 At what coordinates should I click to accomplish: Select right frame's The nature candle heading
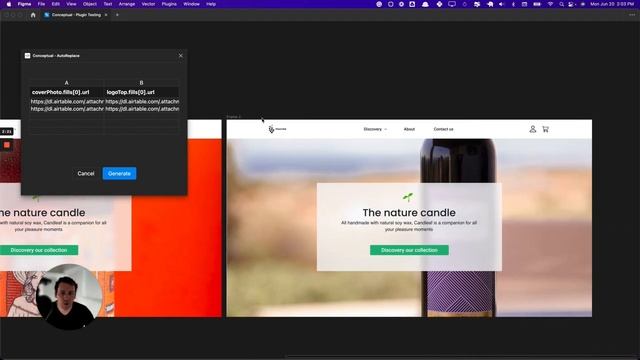(x=409, y=213)
